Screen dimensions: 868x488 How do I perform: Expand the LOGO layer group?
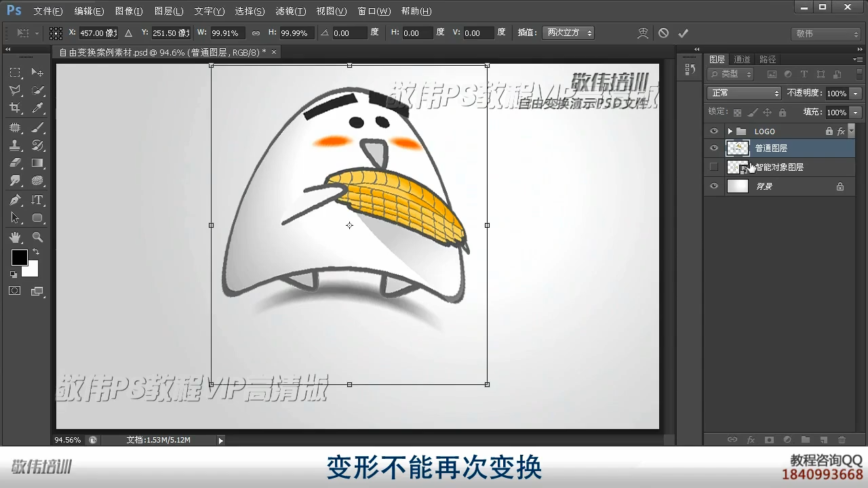(x=730, y=131)
